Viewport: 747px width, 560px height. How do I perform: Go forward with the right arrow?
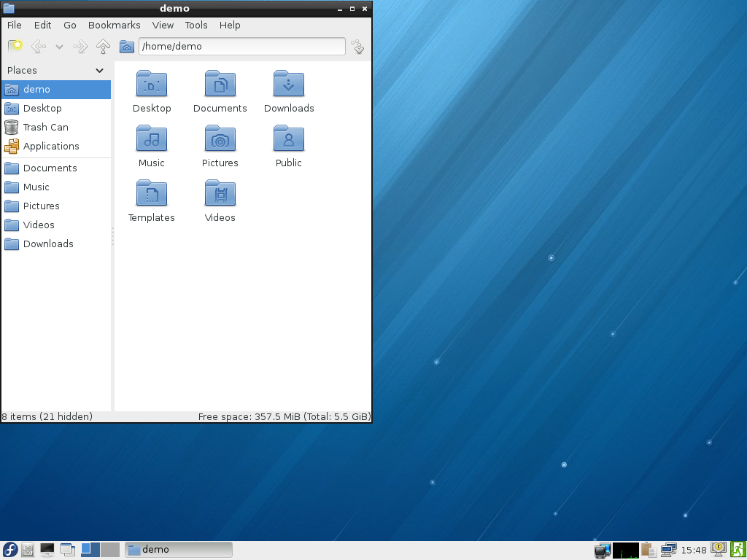tap(80, 46)
